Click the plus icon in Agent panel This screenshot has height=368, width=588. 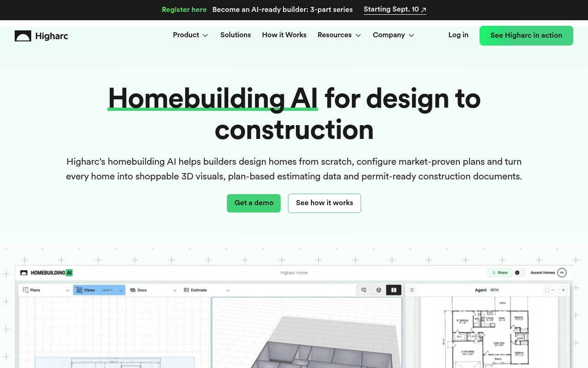563,290
